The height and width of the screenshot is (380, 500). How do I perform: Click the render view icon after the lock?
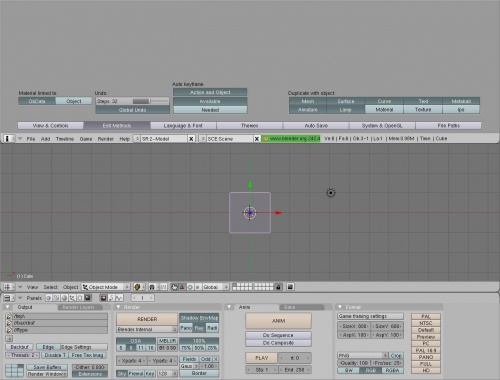pos(290,287)
